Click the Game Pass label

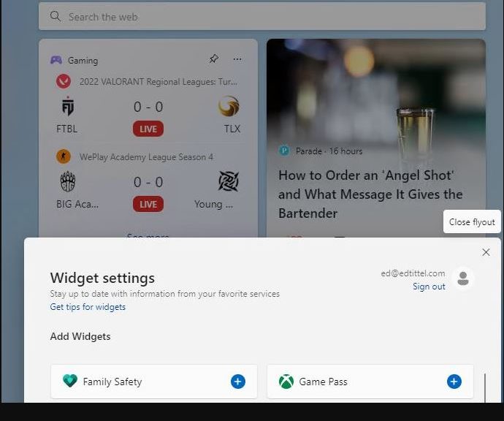coord(324,382)
